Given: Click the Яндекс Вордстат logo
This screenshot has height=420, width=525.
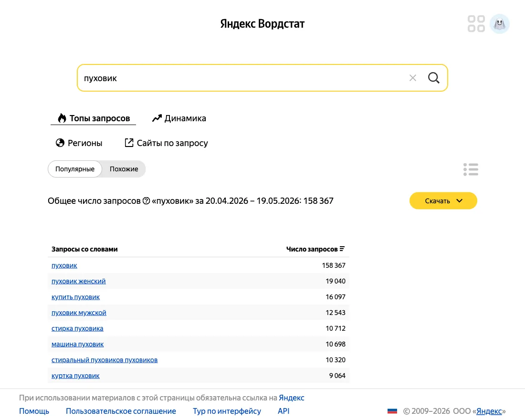Looking at the screenshot, I should [262, 24].
